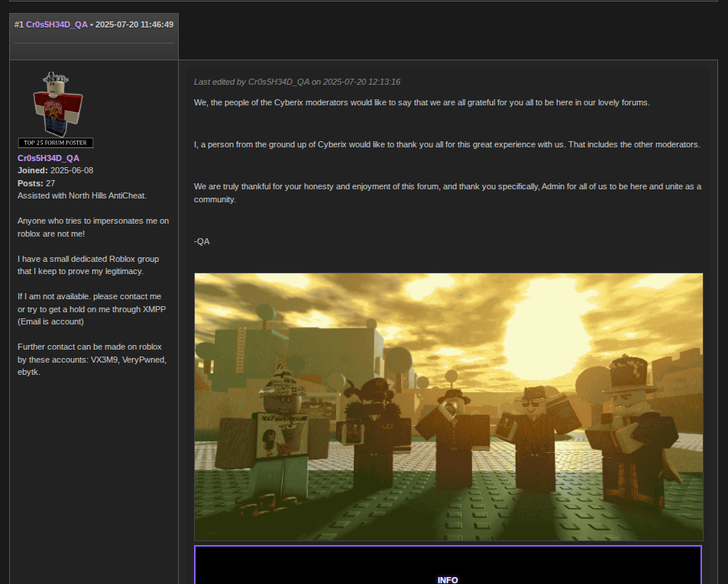Viewport: 728px width, 584px height.
Task: Open Cr0s5H34D_QA username link below avatar
Action: (48, 158)
